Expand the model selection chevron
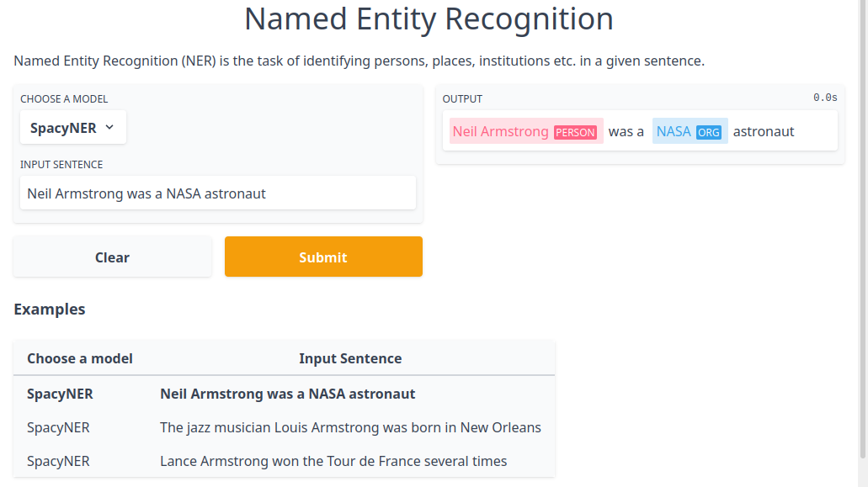Screen dimensions: 868x487 point(109,127)
